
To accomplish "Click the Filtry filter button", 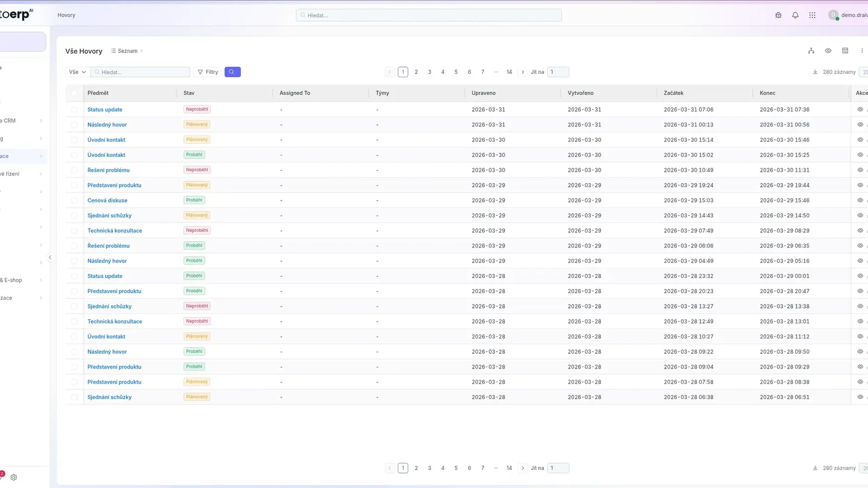I will click(x=208, y=72).
